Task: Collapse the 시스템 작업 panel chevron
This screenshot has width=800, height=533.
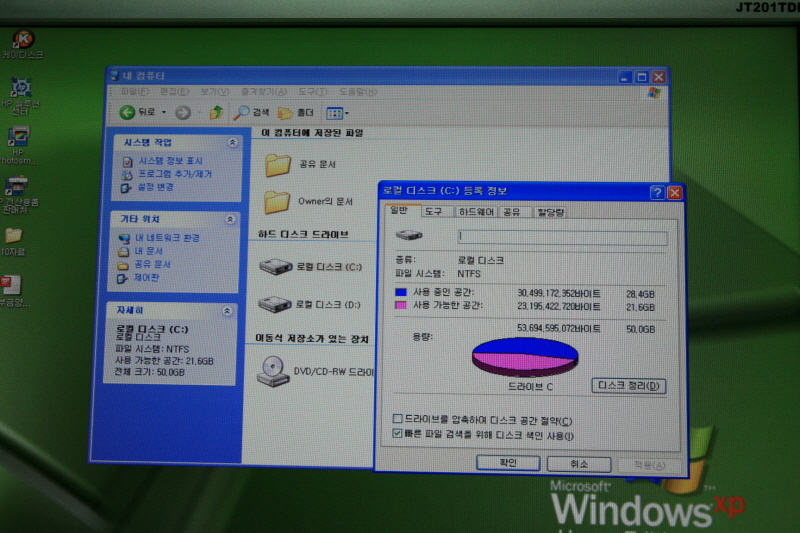Action: (x=233, y=142)
